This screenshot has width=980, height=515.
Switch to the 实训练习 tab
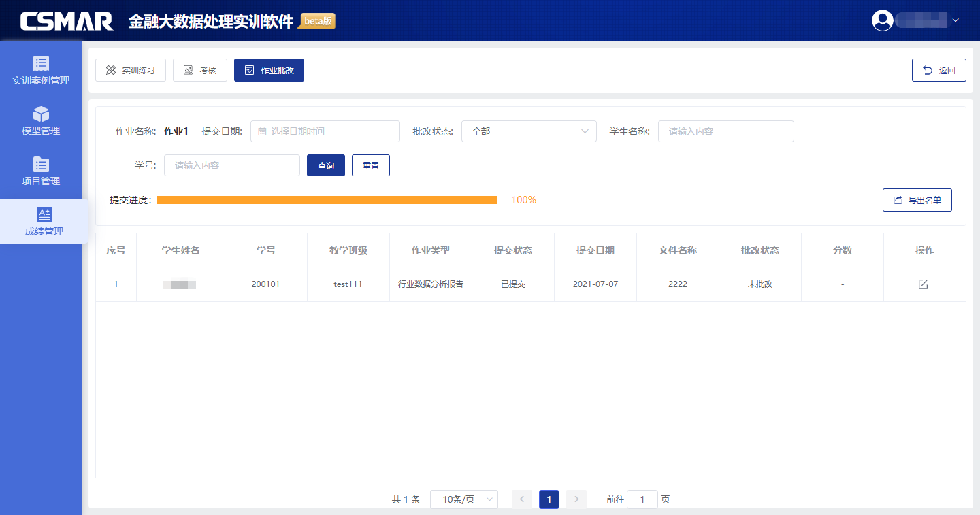pyautogui.click(x=131, y=70)
